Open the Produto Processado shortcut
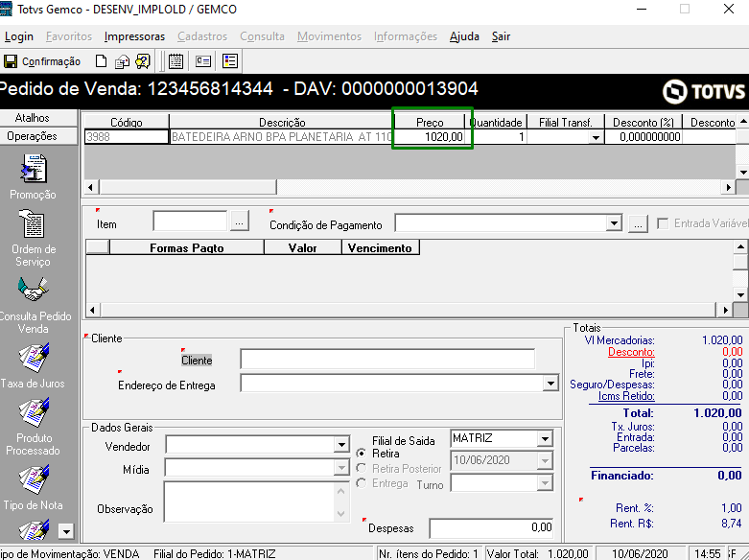The height and width of the screenshot is (560, 749). (33, 412)
